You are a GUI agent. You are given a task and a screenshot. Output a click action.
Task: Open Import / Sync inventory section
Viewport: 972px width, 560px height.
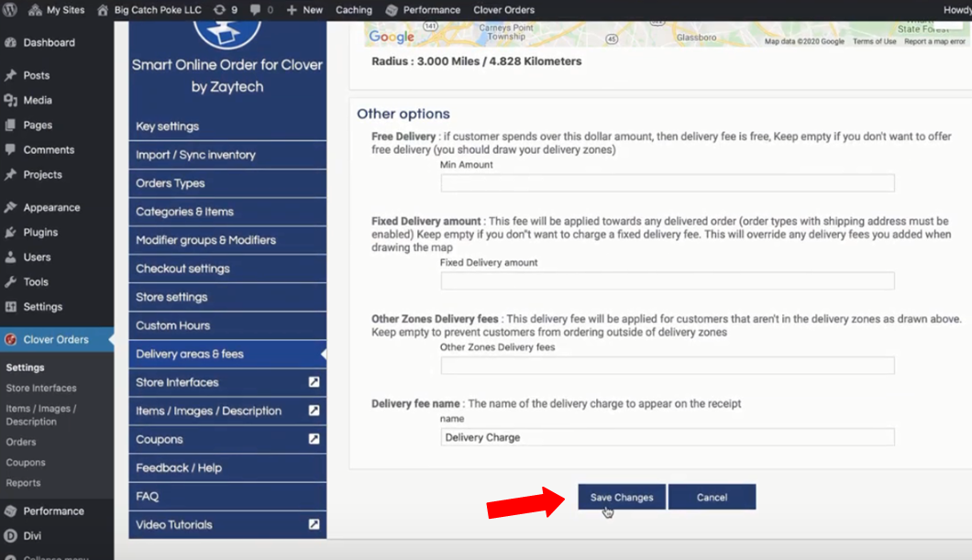pos(227,155)
